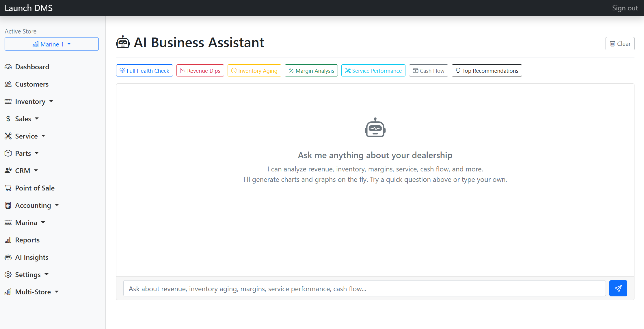Run the Full Health Check
This screenshot has width=644, height=329.
tap(144, 71)
